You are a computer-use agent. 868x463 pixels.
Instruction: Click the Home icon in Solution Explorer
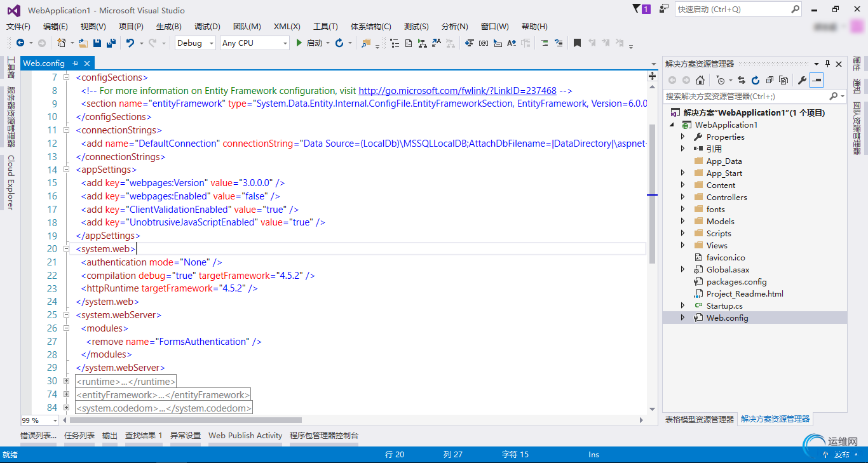coord(700,80)
